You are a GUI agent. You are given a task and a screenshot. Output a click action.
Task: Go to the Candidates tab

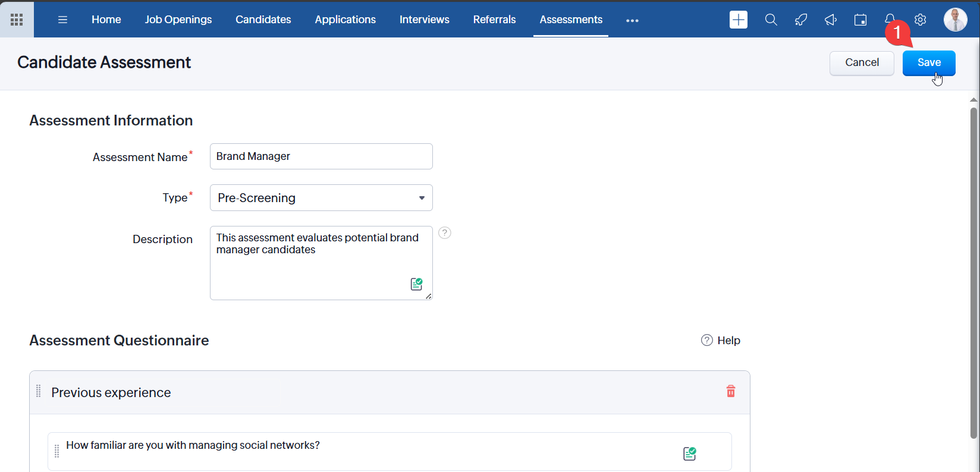pos(263,20)
